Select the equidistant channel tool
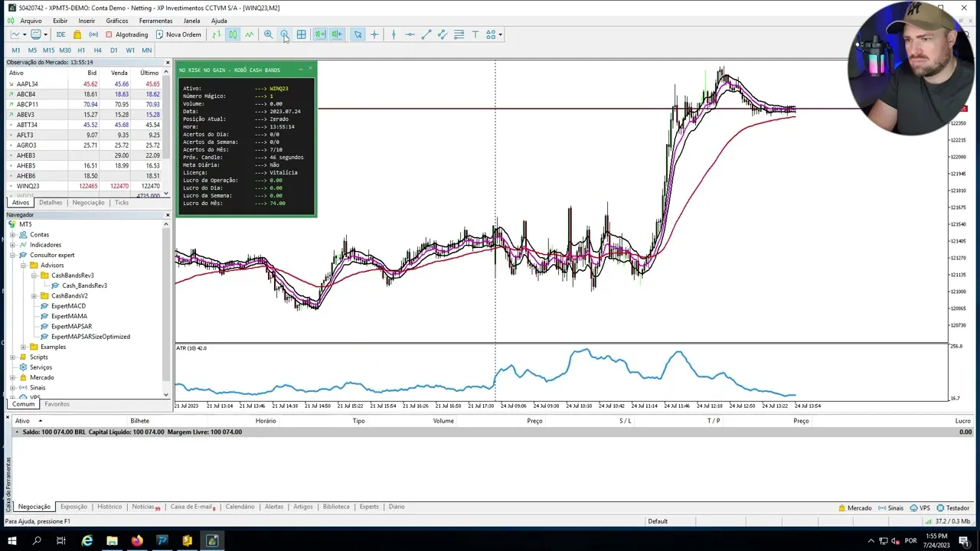This screenshot has width=980, height=551. 442,34
